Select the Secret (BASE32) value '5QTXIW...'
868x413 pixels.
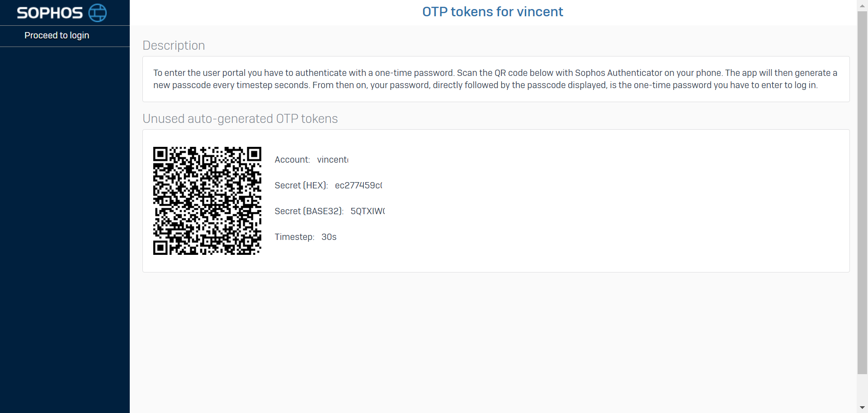point(368,211)
